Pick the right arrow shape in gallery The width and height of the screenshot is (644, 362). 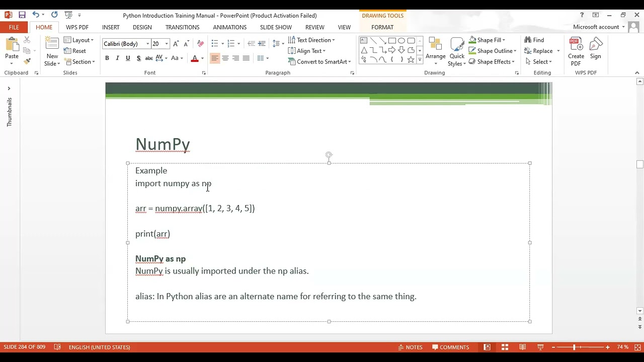click(392, 50)
